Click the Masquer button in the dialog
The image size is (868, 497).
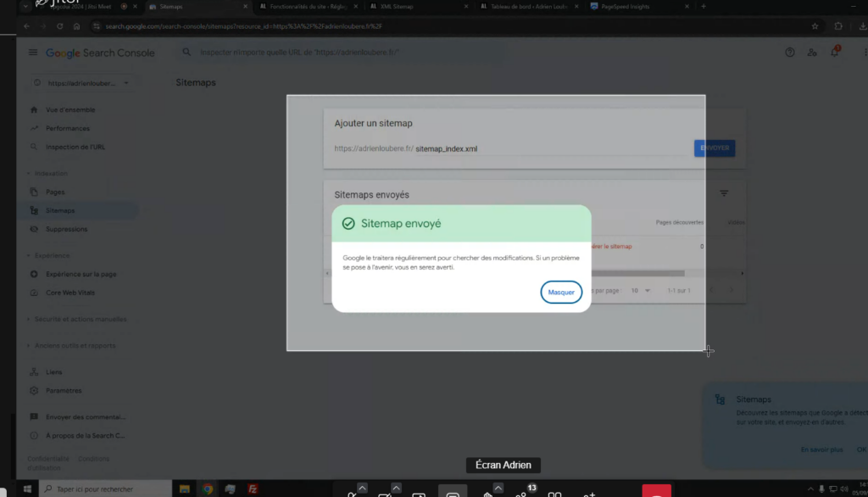(561, 292)
